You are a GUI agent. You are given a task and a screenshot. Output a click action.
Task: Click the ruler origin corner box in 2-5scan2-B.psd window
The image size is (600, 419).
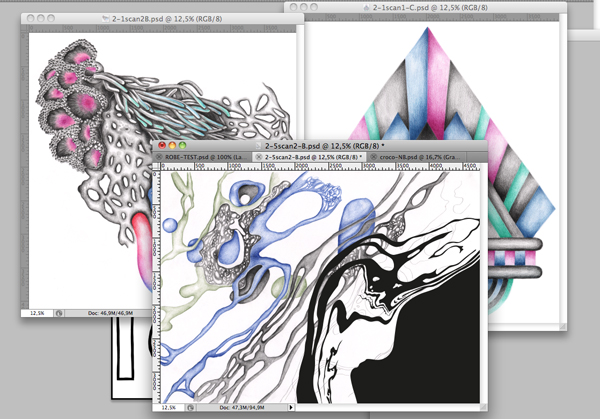pyautogui.click(x=157, y=166)
